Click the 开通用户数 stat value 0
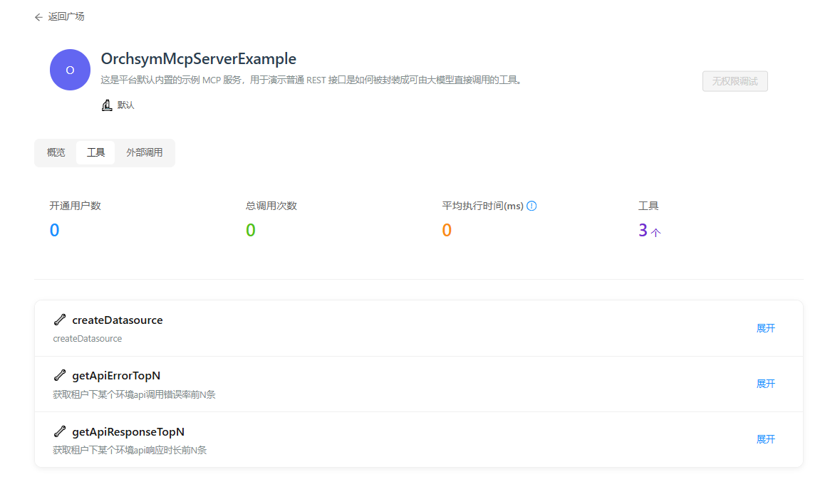 pos(55,229)
